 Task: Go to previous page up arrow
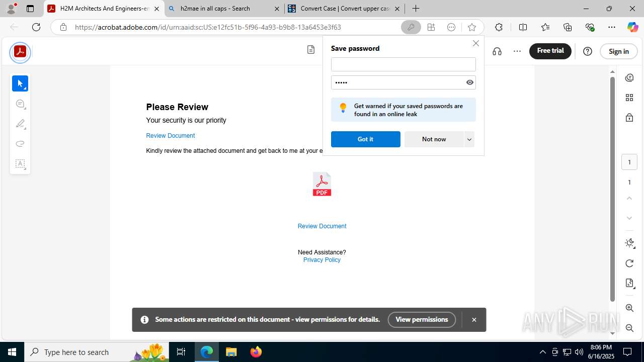coord(629,198)
